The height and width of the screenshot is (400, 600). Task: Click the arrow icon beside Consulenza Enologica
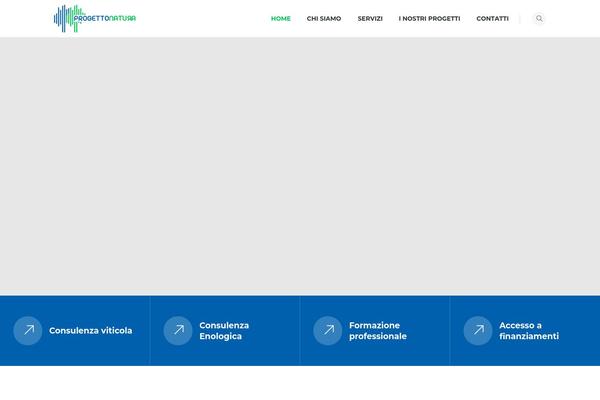(178, 330)
